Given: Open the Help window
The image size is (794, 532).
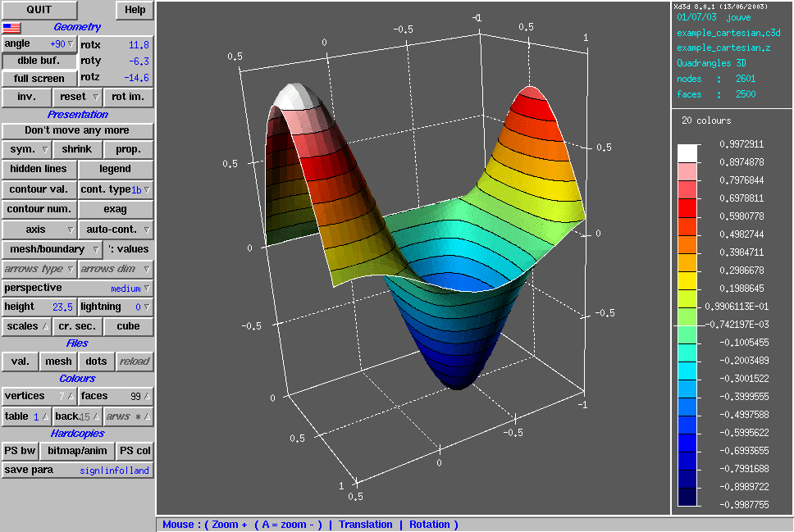Looking at the screenshot, I should [135, 10].
